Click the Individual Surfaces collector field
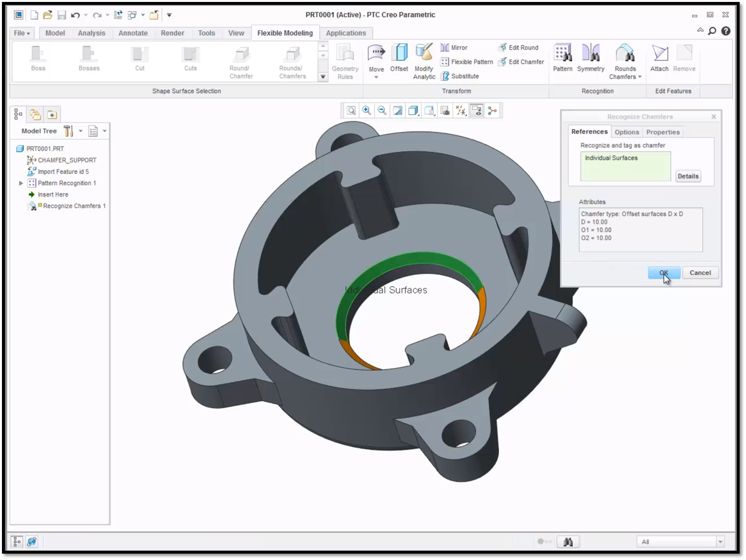Image resolution: width=746 pixels, height=560 pixels. 625,166
